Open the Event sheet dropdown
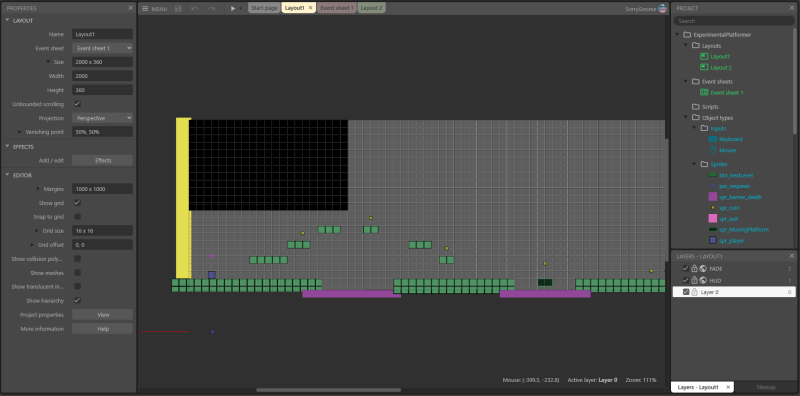 click(x=103, y=48)
